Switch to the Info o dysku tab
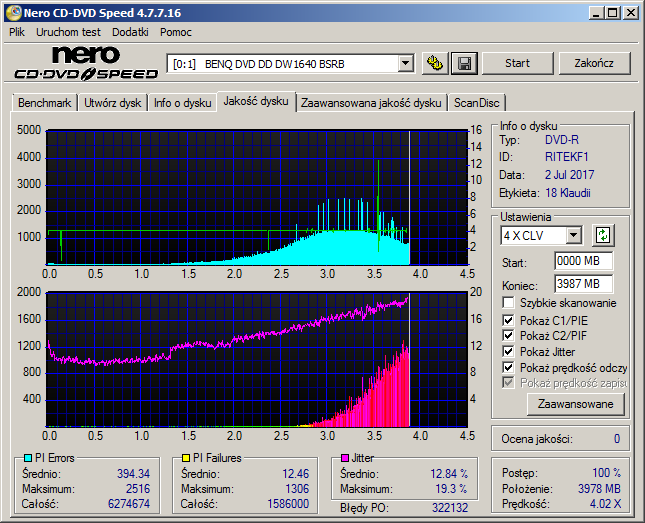 [183, 103]
